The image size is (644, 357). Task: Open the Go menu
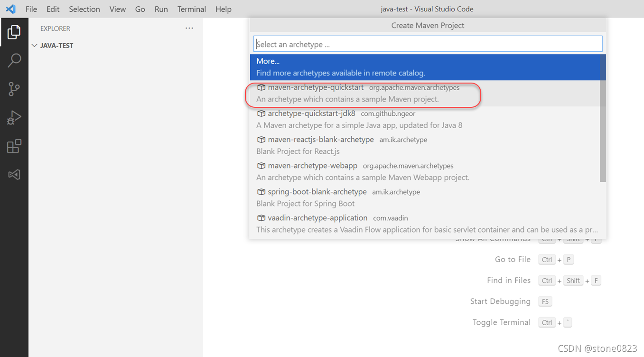click(x=140, y=9)
